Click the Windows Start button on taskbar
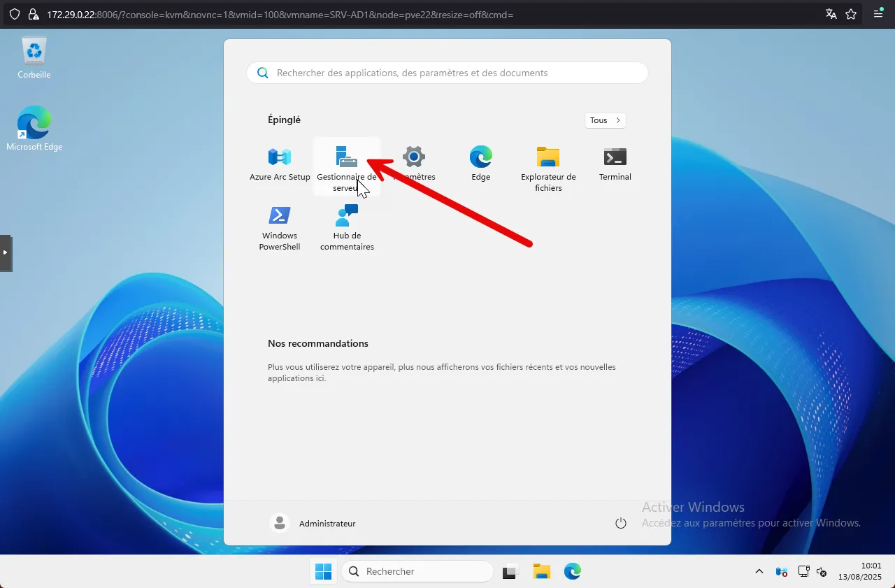895x588 pixels. tap(323, 572)
